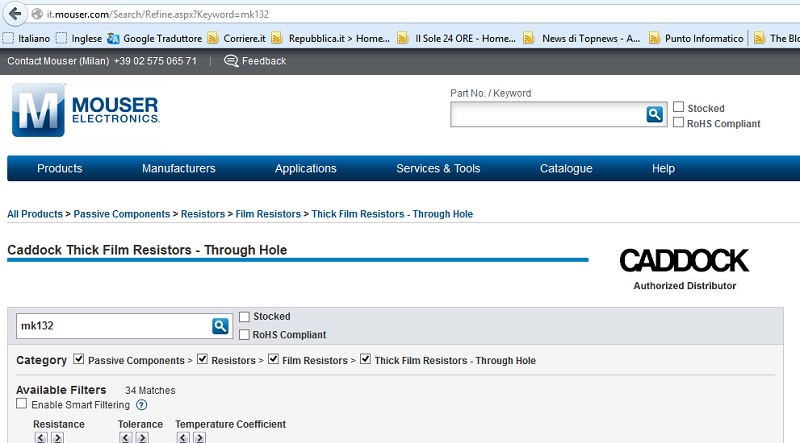Click the Resistance filter right arrow

58,438
